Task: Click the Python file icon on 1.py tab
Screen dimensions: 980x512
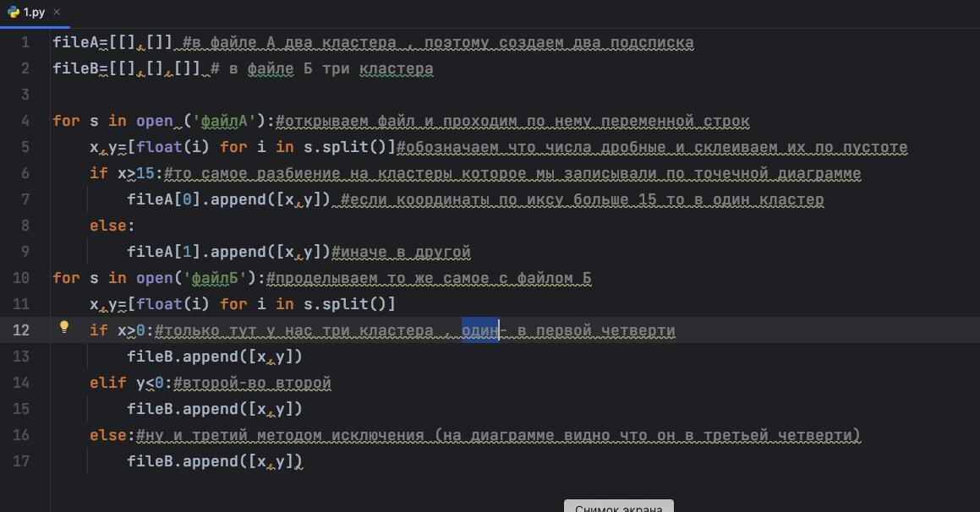Action: [14, 12]
